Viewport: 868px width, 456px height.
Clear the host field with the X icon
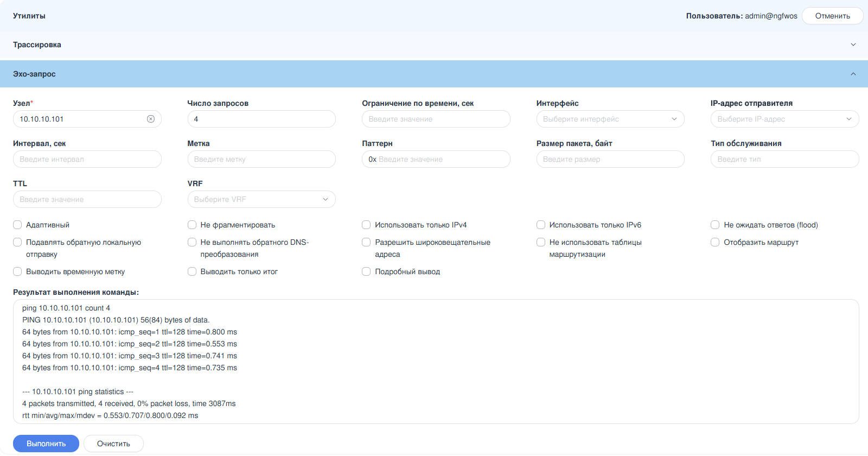[151, 119]
